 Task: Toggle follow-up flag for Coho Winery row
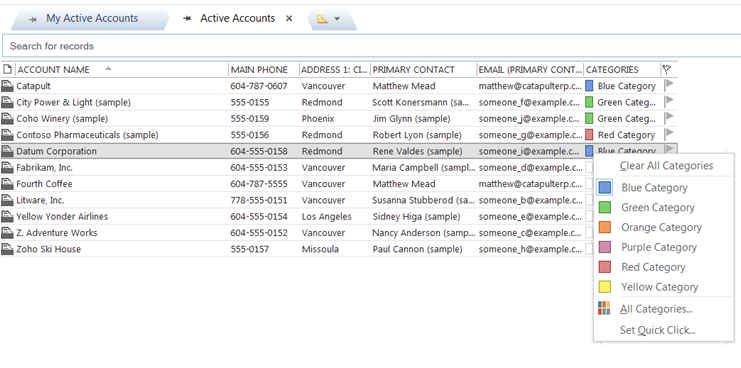tap(669, 118)
